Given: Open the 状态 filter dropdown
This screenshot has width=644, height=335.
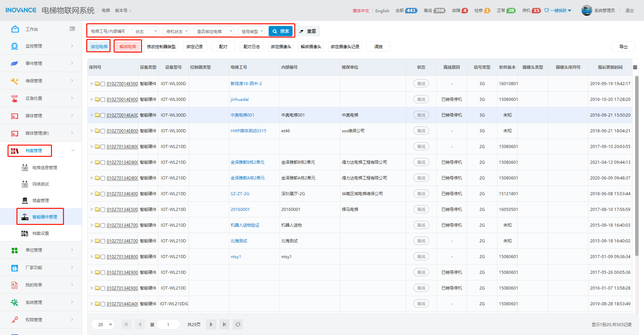Looking at the screenshot, I should click(x=145, y=31).
